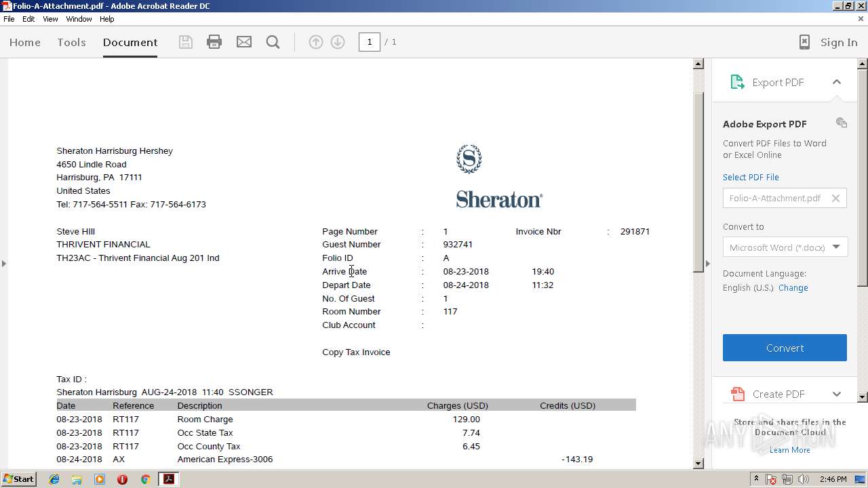Click the Select PDF File link
Viewport: 868px width, 488px height.
751,177
